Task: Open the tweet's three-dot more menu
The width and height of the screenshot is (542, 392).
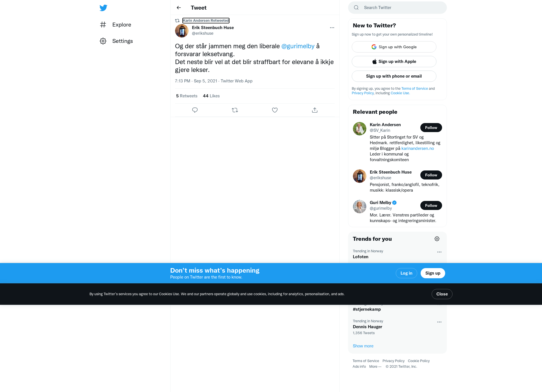Action: [332, 28]
